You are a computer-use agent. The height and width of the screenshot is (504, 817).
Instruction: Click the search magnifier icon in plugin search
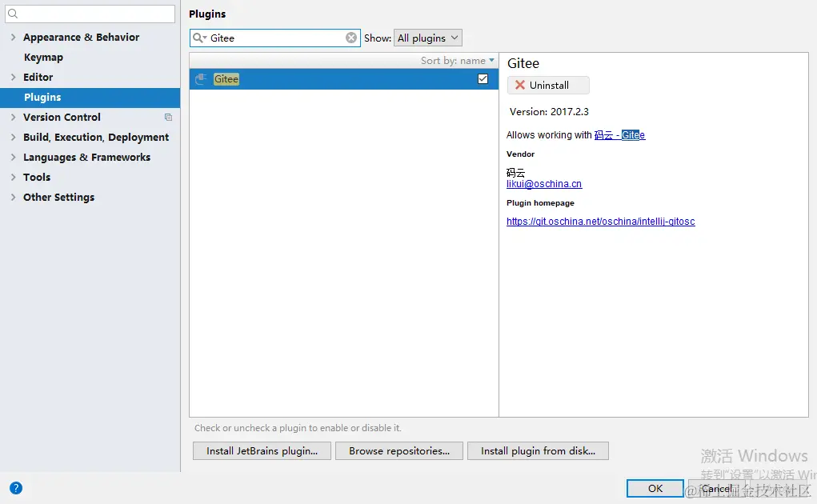(x=199, y=38)
